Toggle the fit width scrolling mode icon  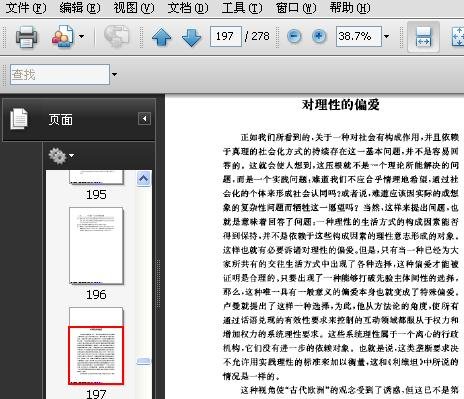click(x=423, y=37)
